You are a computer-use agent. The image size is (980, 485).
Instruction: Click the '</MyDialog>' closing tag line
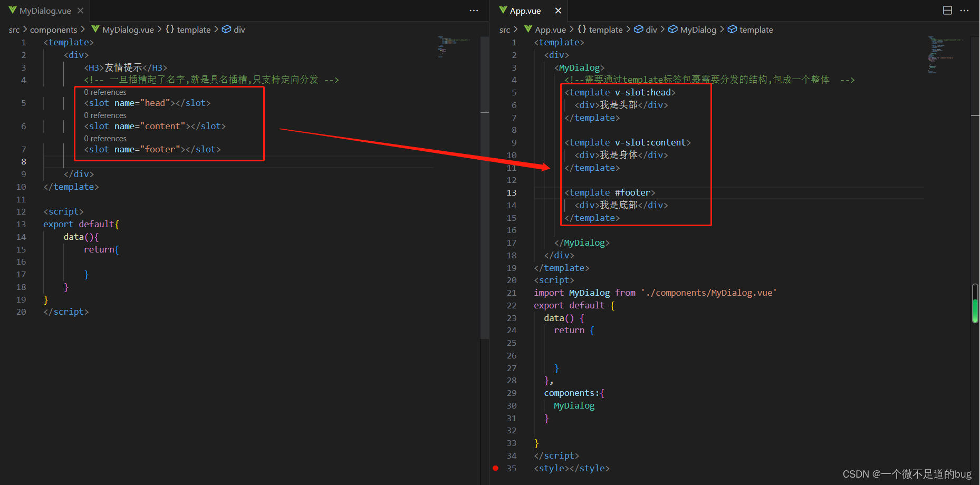click(582, 243)
